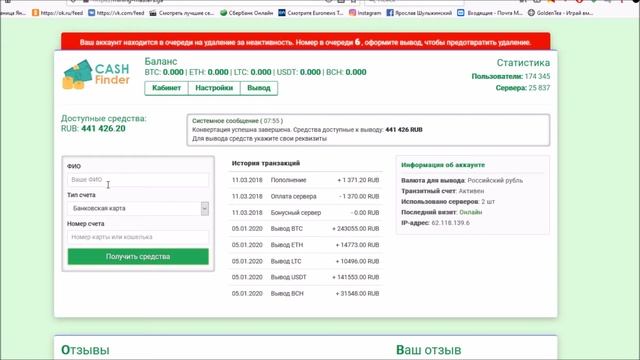Click the История транзакций heading
This screenshot has height=360, width=640.
click(266, 163)
